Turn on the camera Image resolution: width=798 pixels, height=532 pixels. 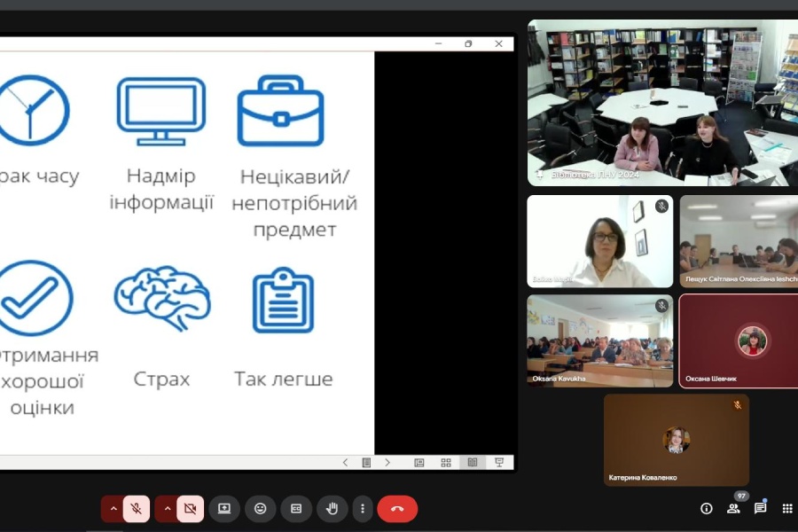click(x=189, y=508)
